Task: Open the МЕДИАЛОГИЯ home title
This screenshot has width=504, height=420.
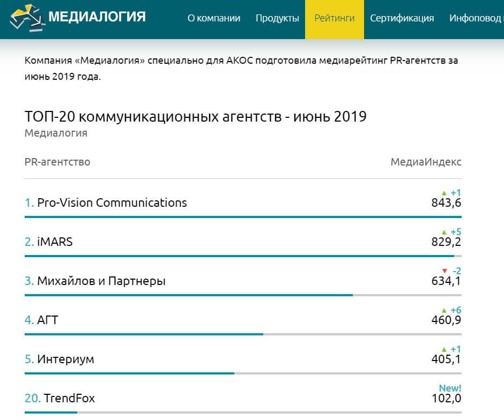Action: (97, 17)
